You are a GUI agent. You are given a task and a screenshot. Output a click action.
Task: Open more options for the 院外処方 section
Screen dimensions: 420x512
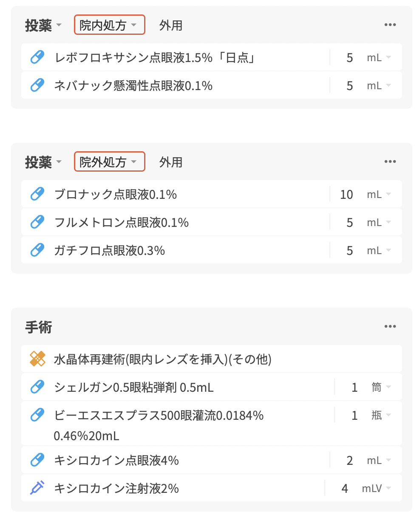(x=390, y=161)
